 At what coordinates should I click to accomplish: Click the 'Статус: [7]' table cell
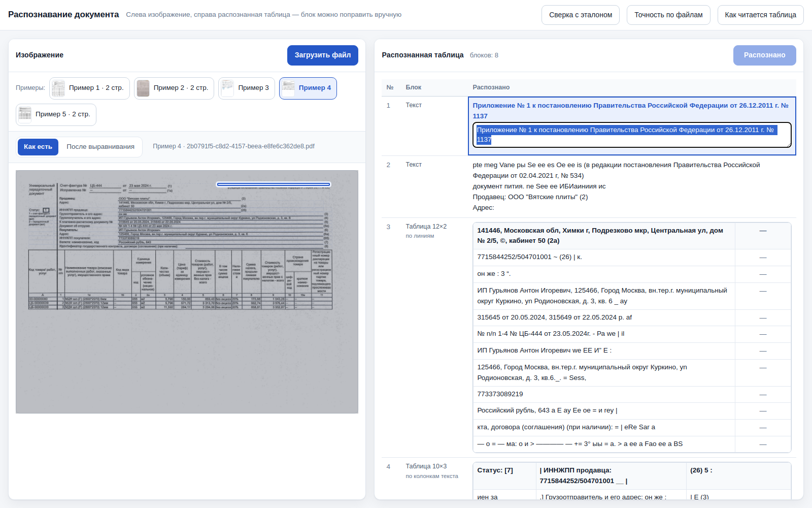[x=504, y=475]
